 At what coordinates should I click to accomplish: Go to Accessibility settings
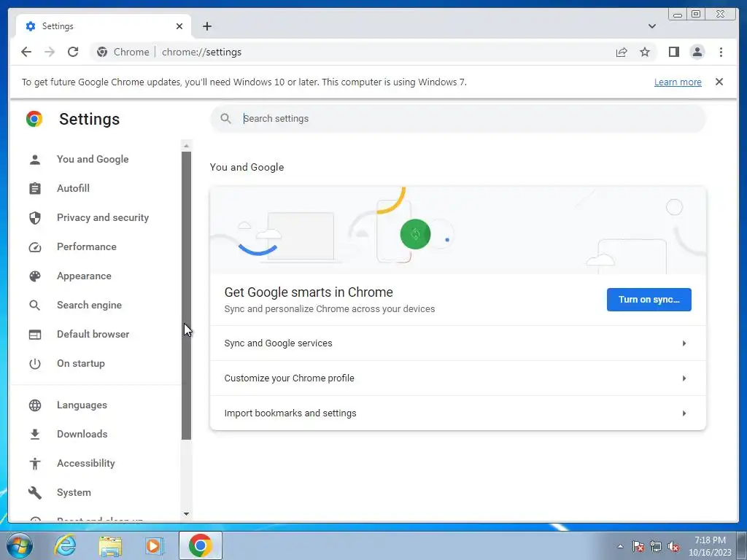pyautogui.click(x=86, y=463)
